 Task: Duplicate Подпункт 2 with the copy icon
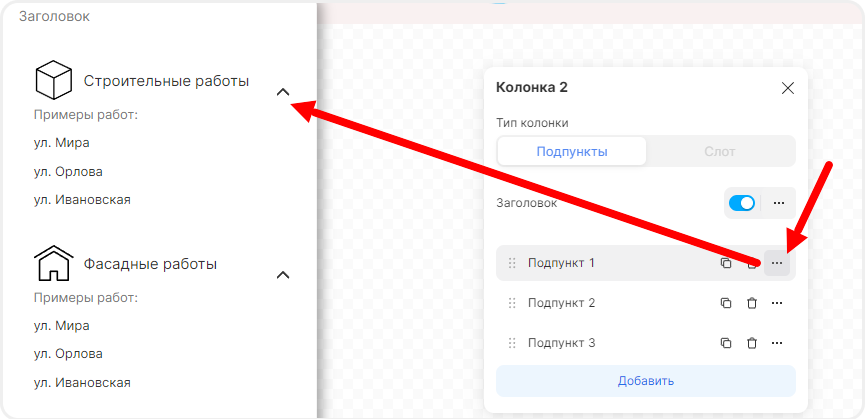click(x=726, y=303)
